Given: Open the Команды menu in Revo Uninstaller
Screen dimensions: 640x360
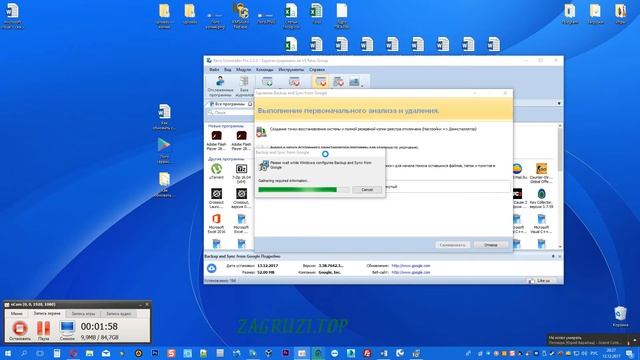Looking at the screenshot, I should [264, 70].
